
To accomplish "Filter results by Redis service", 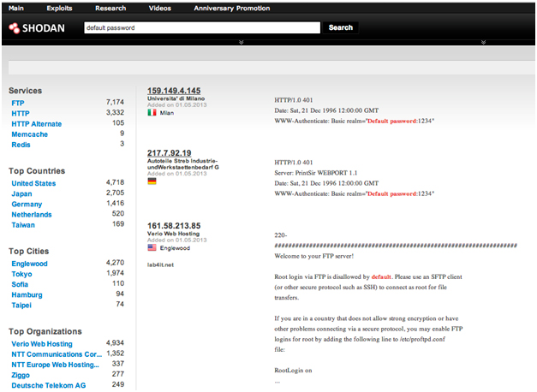I will pos(21,145).
